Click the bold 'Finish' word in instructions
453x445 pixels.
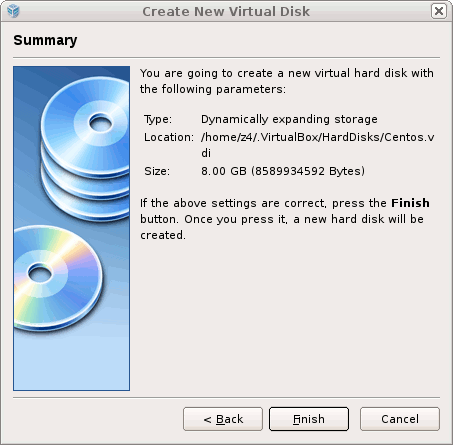point(410,203)
